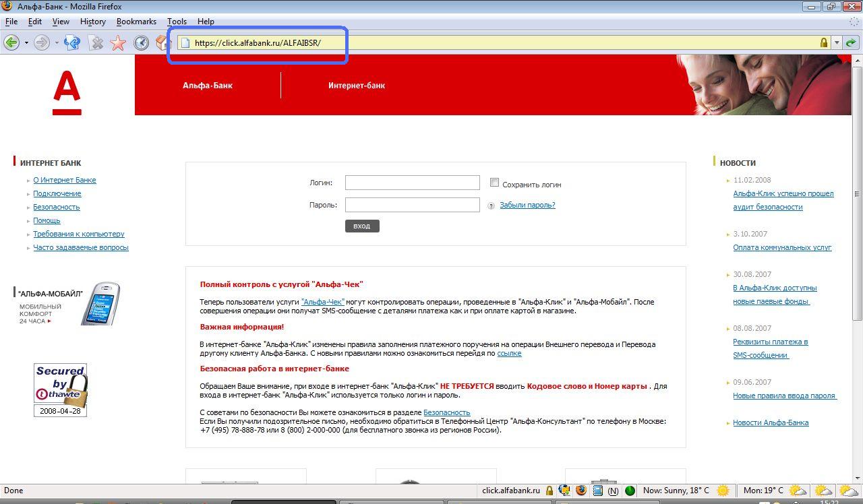
Task: Click the Stop loading icon
Action: click(96, 42)
